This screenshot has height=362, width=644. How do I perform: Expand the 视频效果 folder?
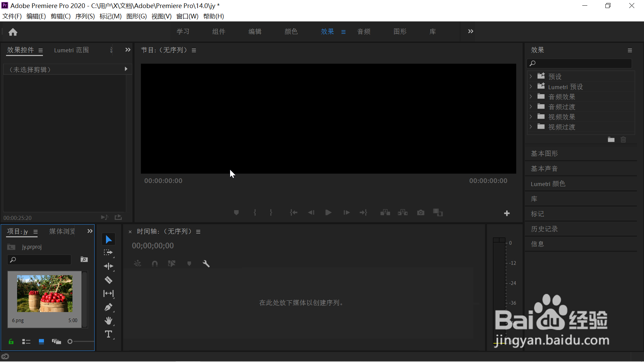(531, 117)
